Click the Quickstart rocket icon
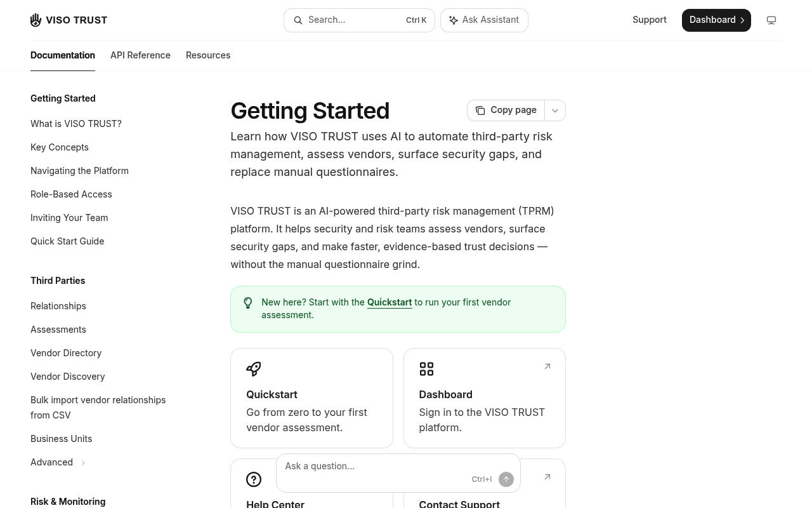 (254, 369)
